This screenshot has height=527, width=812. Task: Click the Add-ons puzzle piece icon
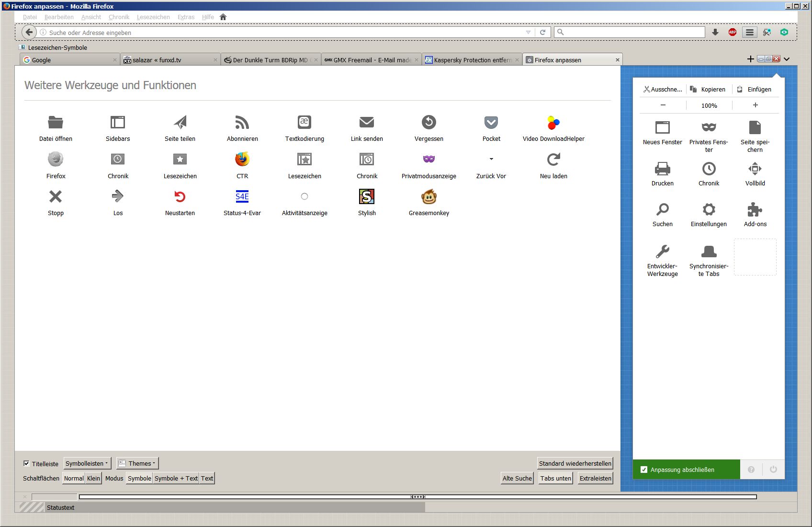coord(755,209)
